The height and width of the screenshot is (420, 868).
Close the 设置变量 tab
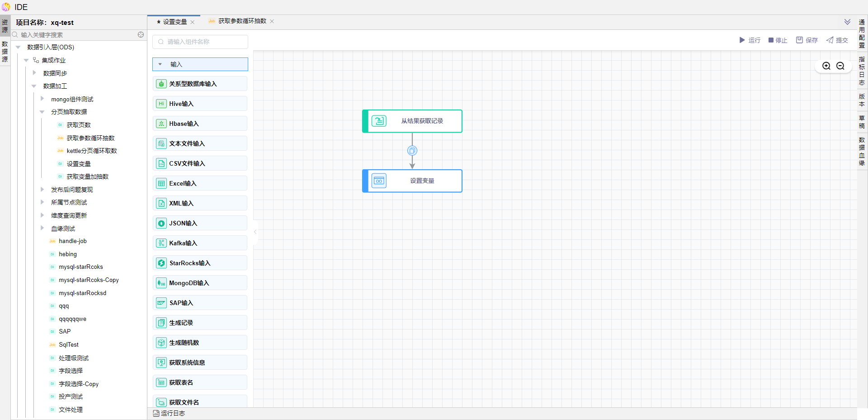193,22
